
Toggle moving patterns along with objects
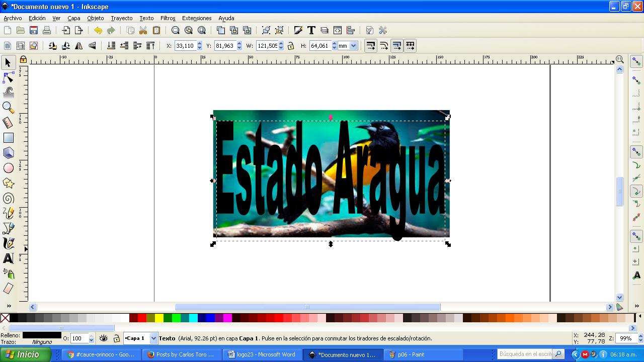click(410, 46)
